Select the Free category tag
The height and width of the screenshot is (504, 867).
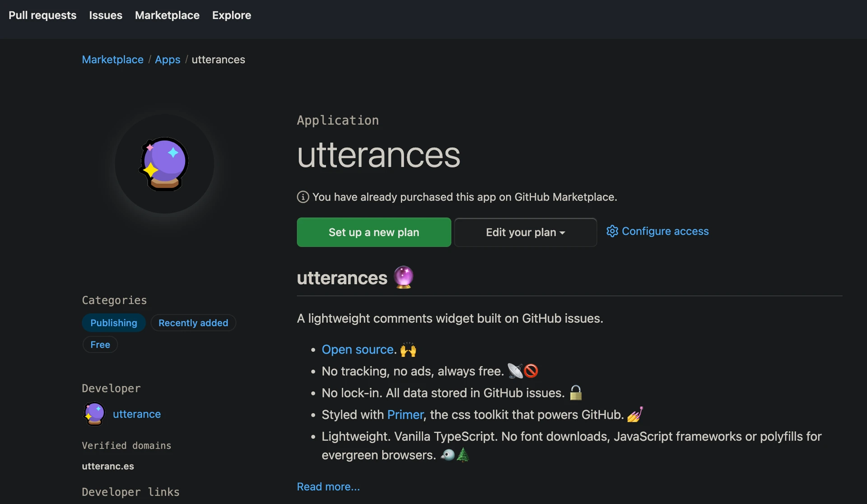[100, 344]
